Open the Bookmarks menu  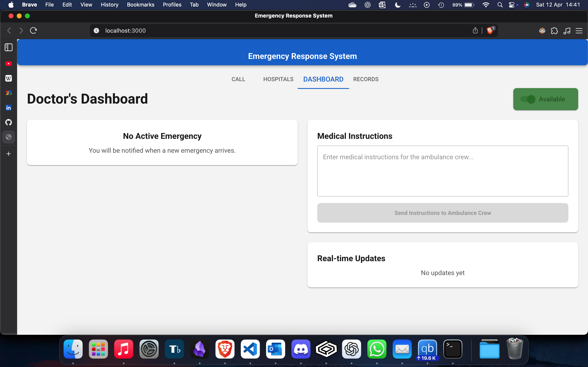click(x=140, y=5)
